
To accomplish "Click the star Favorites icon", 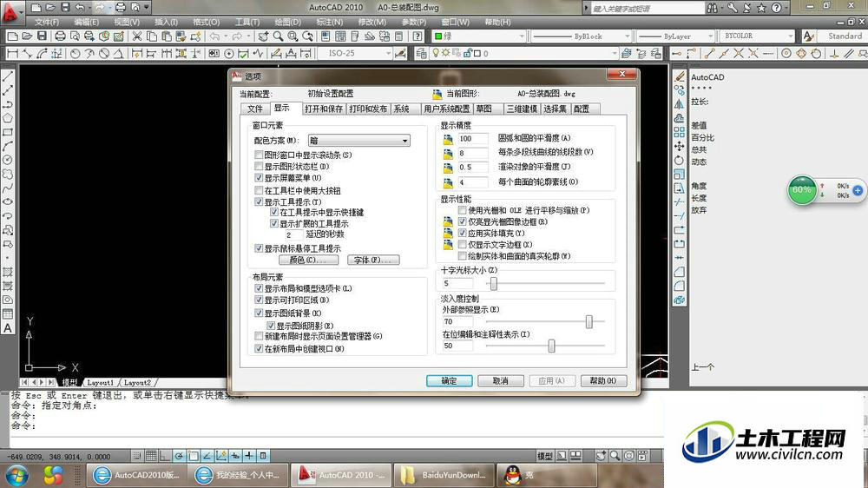I will coord(762,8).
